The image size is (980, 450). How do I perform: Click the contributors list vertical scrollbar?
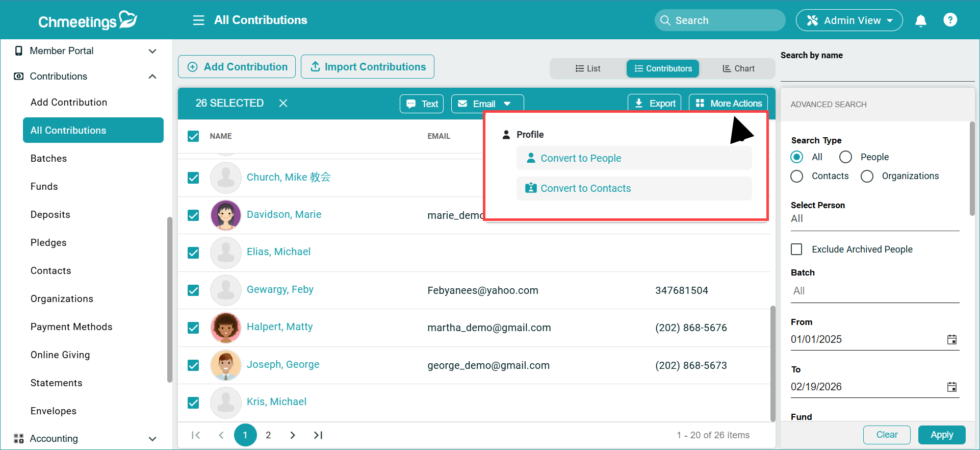point(772,362)
